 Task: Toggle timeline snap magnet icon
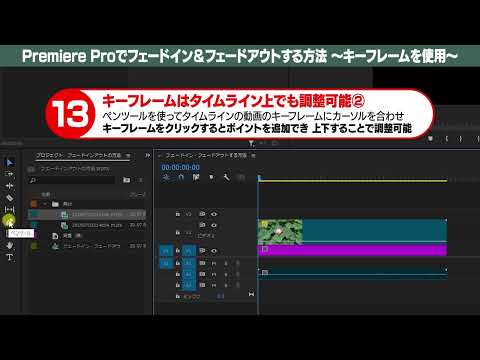click(x=181, y=178)
